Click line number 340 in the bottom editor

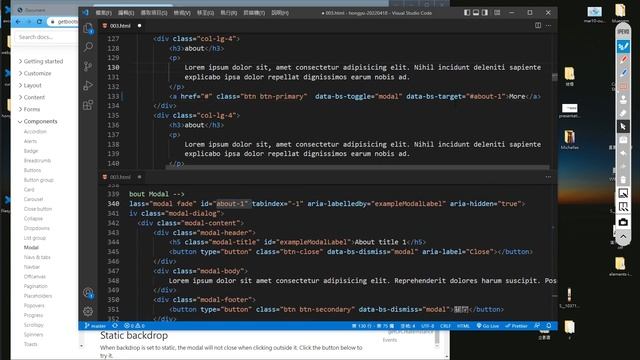[x=113, y=204]
